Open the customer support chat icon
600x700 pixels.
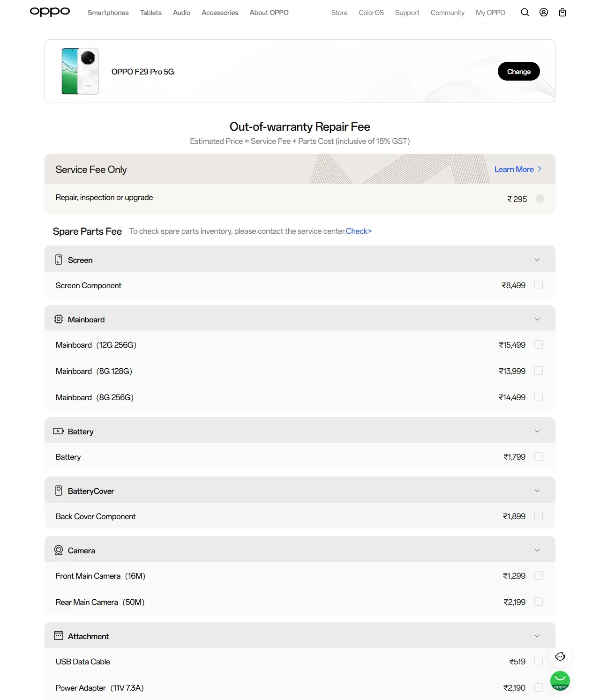coord(560,656)
